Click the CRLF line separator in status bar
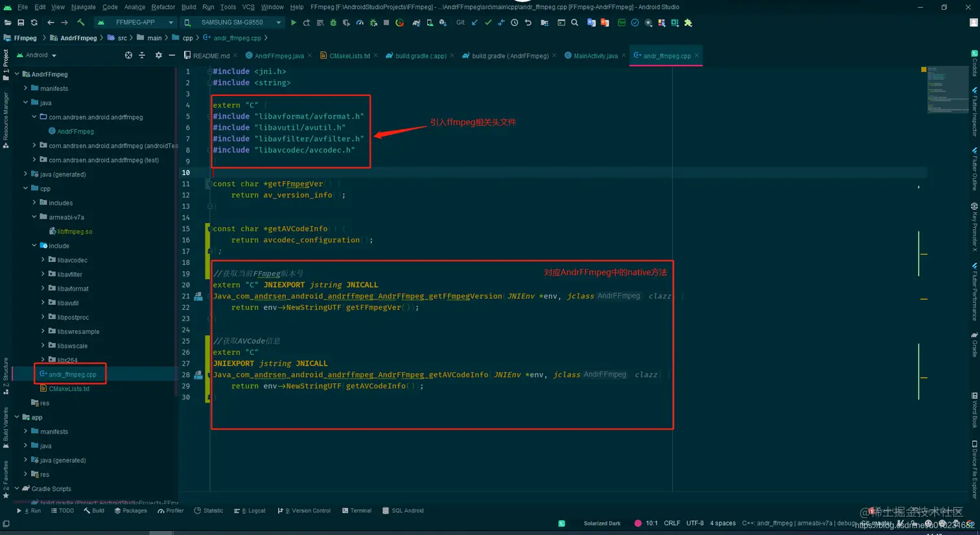The image size is (980, 535). click(672, 523)
